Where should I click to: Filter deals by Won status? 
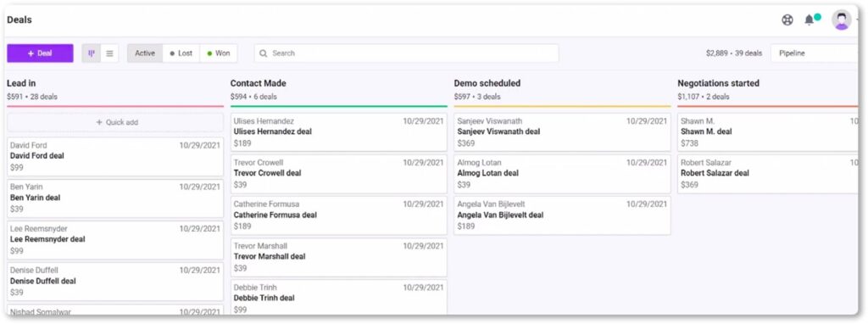click(x=219, y=53)
